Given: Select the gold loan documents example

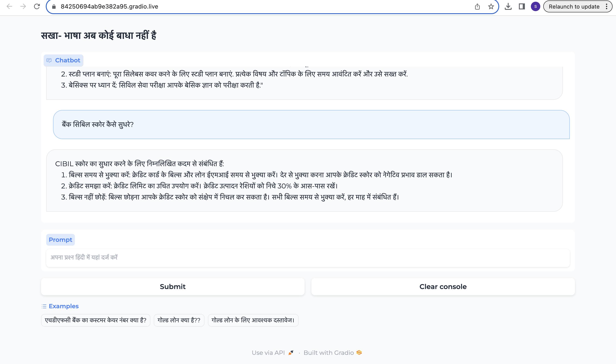Looking at the screenshot, I should 253,320.
